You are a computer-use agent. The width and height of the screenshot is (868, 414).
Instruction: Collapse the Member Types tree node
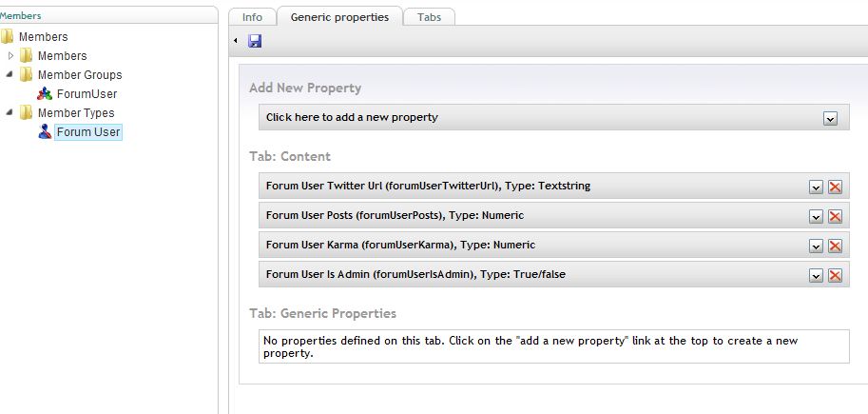[x=10, y=112]
